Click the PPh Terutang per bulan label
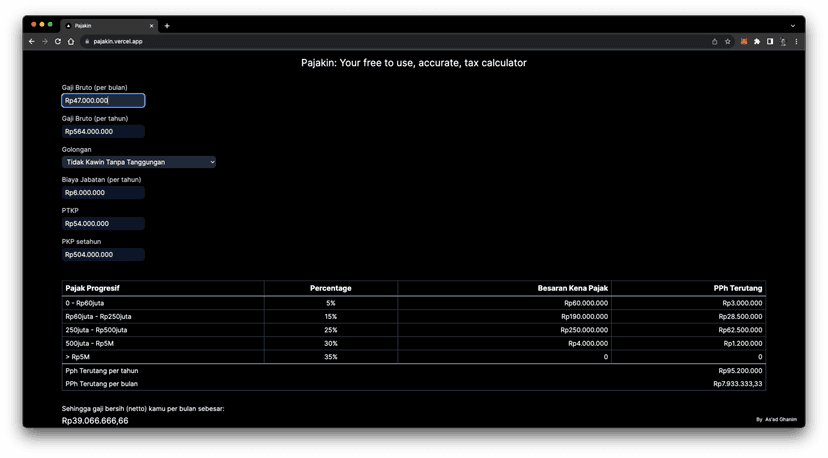 (x=101, y=384)
